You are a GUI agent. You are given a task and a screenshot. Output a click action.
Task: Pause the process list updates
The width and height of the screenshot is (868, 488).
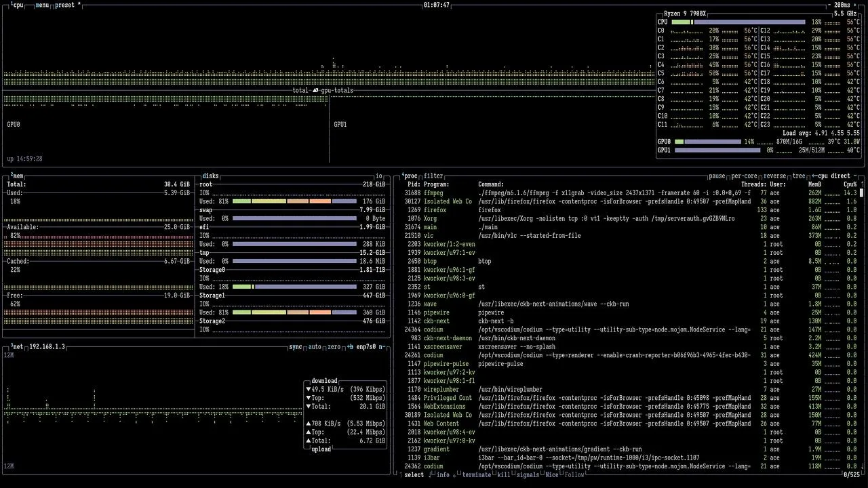click(717, 176)
